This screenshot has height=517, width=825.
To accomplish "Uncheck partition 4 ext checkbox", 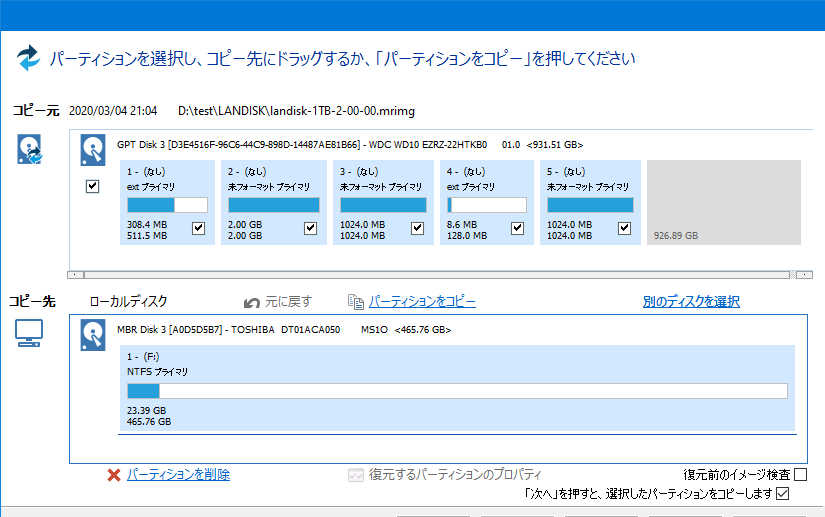I will click(517, 229).
